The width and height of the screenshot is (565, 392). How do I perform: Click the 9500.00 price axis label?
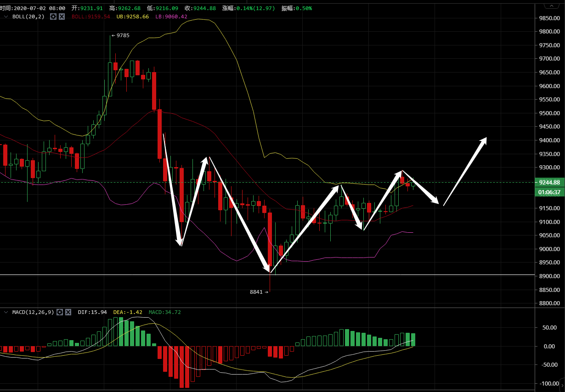[x=549, y=113]
